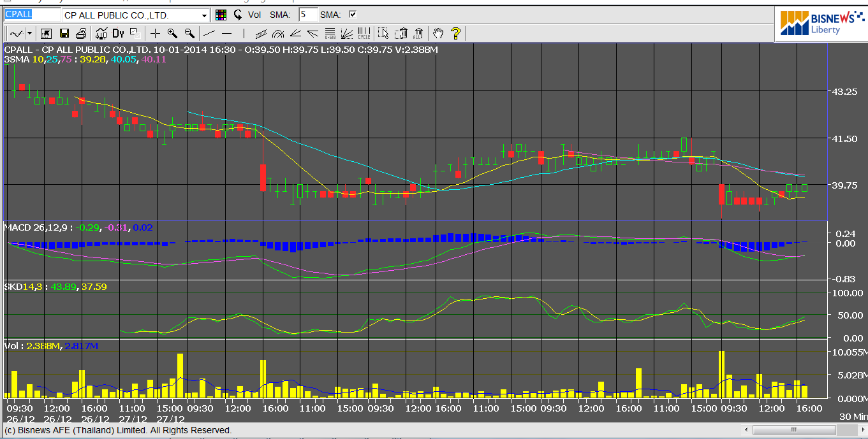This screenshot has width=868, height=439.
Task: Activate the hand pan tool
Action: pyautogui.click(x=438, y=33)
